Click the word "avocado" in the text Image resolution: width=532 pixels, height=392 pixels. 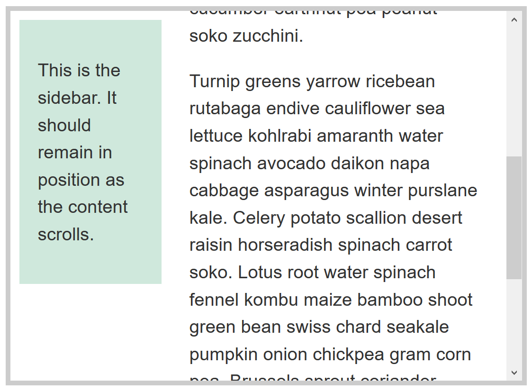[291, 164]
